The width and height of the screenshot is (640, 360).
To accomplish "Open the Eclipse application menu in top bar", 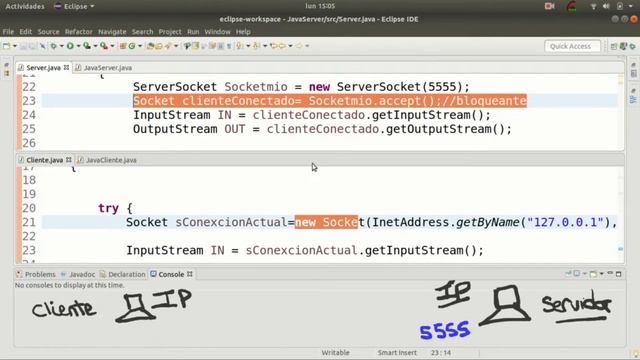I will (74, 6).
